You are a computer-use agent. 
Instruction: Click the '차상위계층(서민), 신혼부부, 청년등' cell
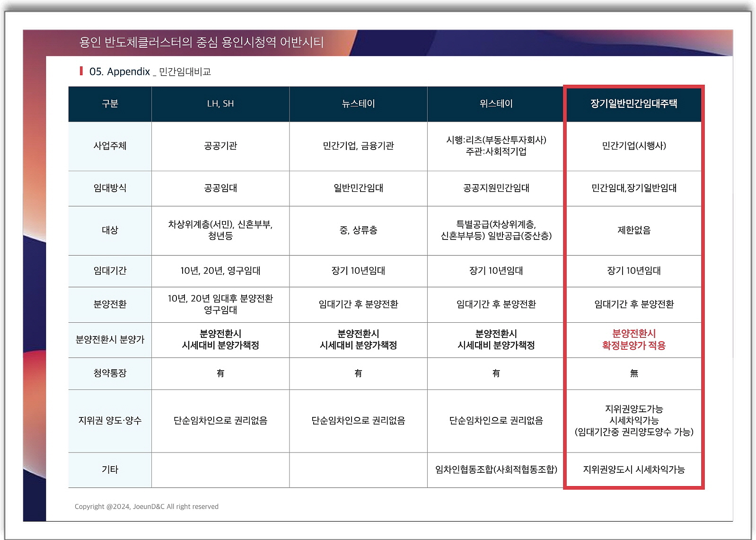220,230
